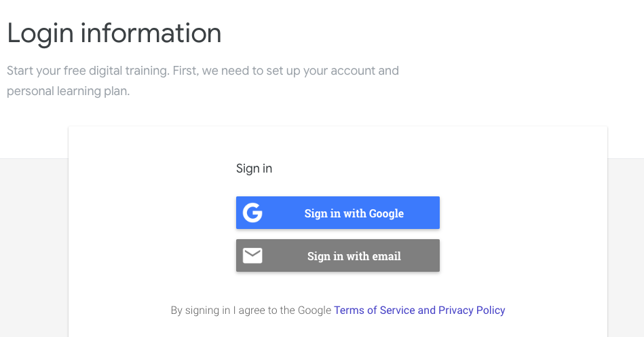
Task: Click the word Google in agreement sentence
Action: pos(314,311)
